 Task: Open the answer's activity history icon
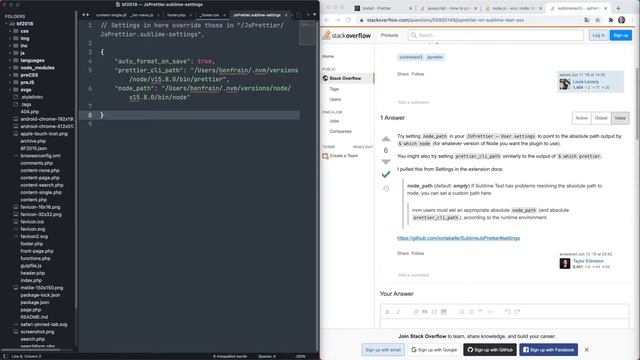pos(386,189)
